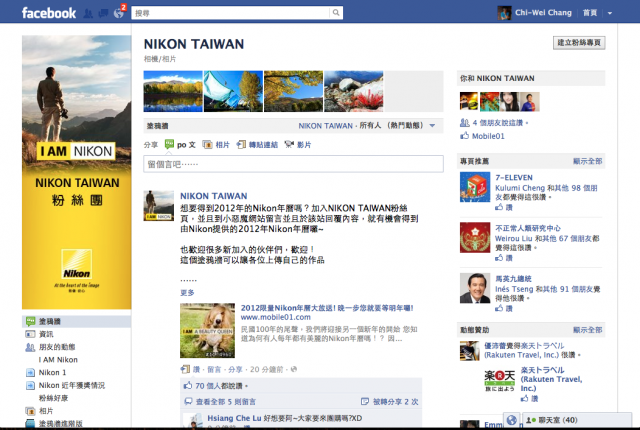Open notifications globe with red badge
The height and width of the screenshot is (430, 640).
click(x=119, y=12)
